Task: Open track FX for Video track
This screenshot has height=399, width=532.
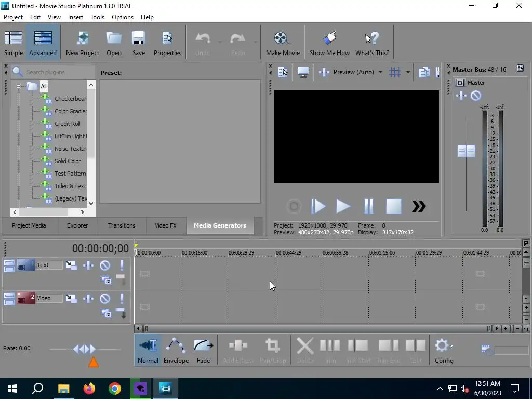Action: click(x=88, y=299)
